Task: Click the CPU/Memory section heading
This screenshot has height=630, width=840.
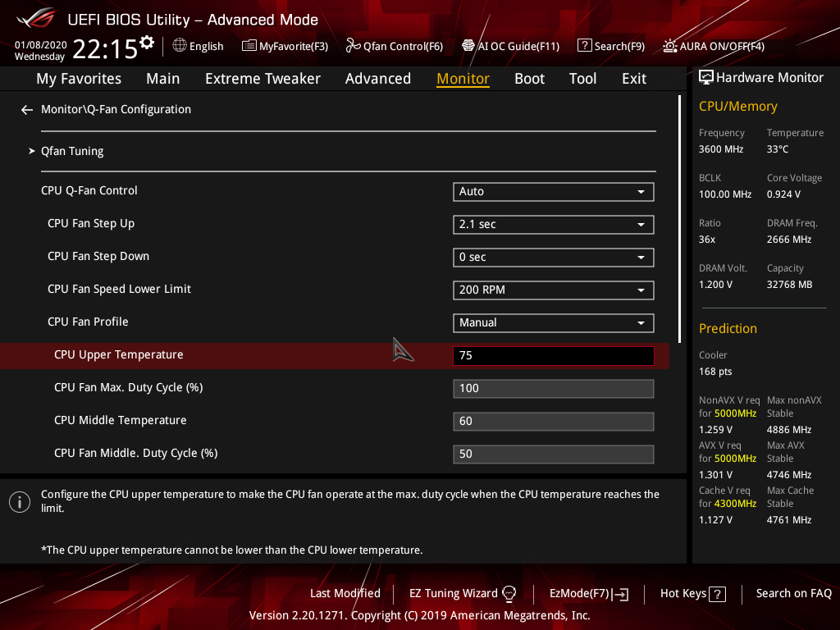Action: pos(737,107)
